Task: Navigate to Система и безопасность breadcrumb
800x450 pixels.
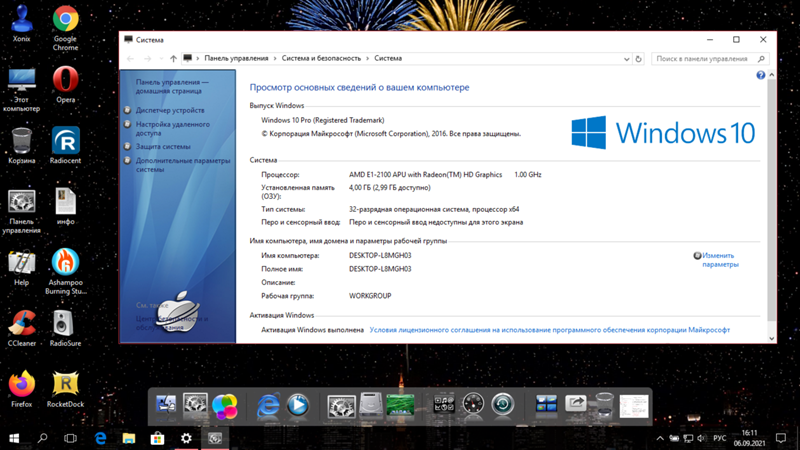Action: pyautogui.click(x=321, y=58)
